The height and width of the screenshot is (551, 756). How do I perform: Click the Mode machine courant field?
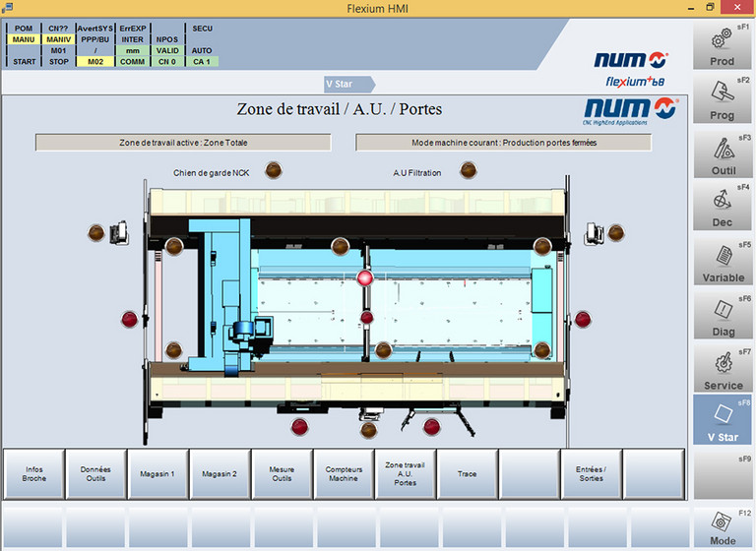click(503, 143)
